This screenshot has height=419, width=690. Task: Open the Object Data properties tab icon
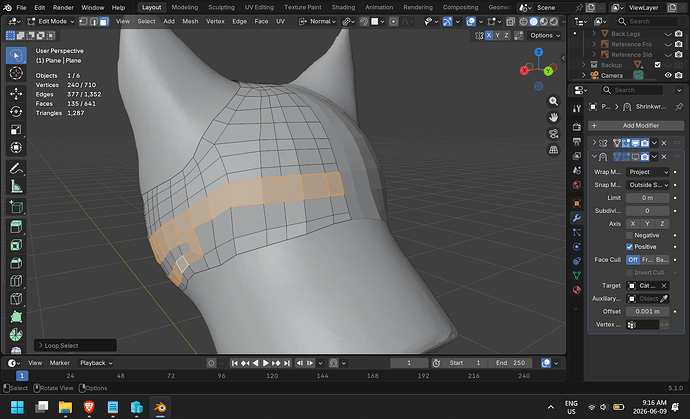[576, 275]
